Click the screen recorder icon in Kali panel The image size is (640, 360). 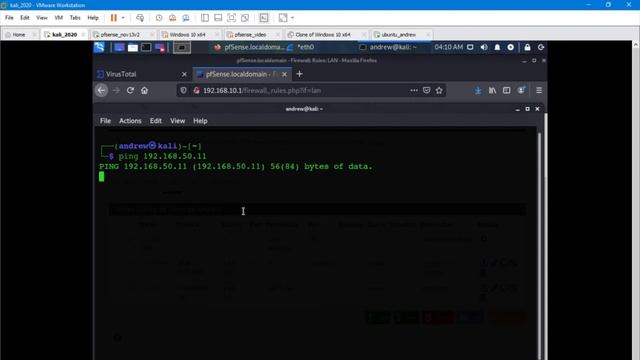[x=160, y=47]
